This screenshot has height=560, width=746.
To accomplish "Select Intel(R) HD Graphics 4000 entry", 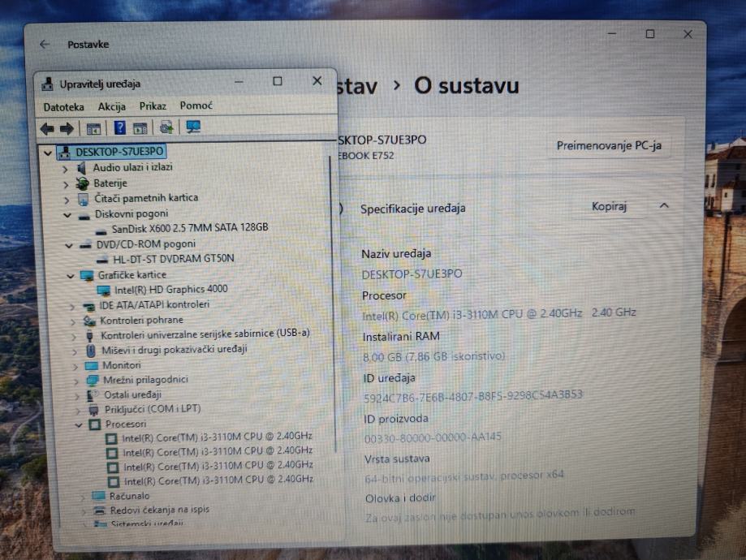I will [171, 289].
